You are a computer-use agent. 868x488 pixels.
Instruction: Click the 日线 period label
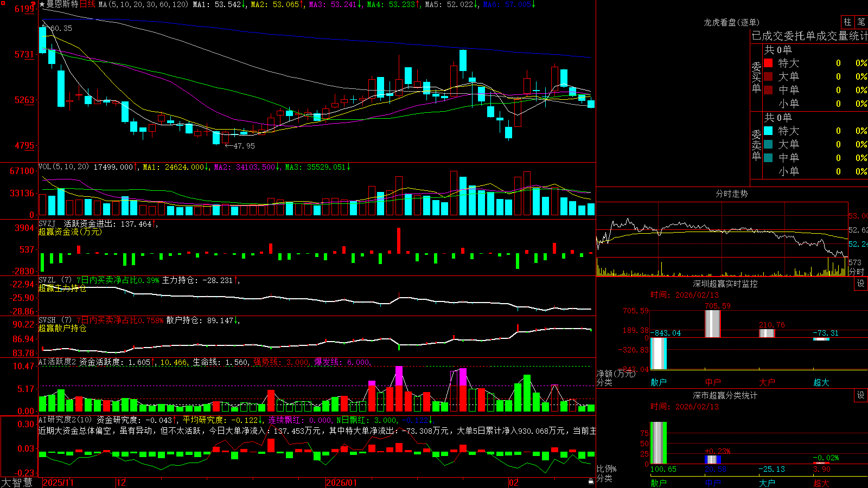coord(87,4)
